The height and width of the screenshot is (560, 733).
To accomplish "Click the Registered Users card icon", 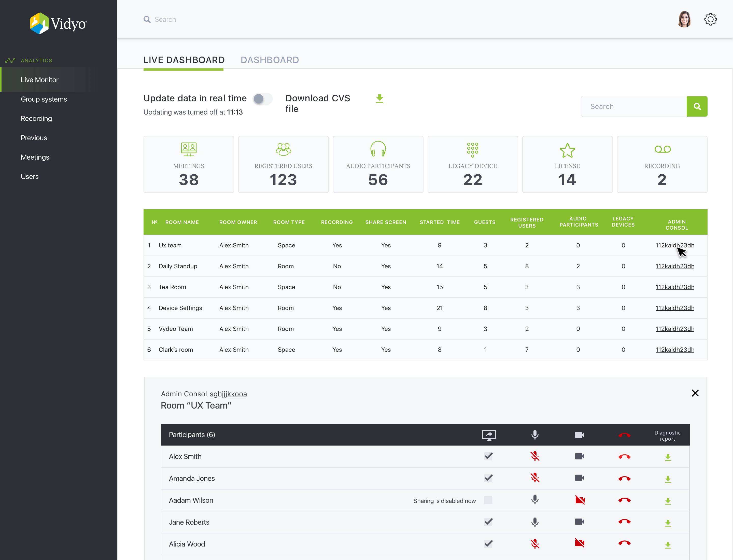I will tap(283, 149).
